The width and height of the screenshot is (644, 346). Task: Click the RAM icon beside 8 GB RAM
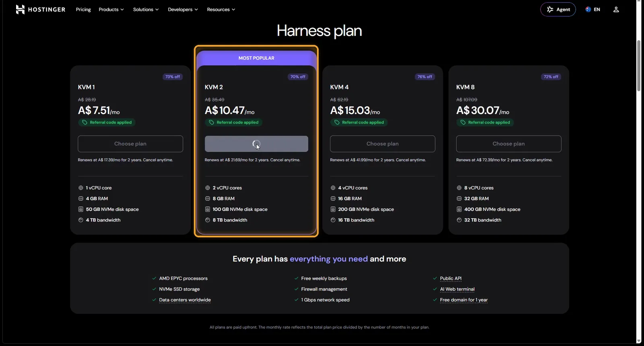tap(208, 199)
